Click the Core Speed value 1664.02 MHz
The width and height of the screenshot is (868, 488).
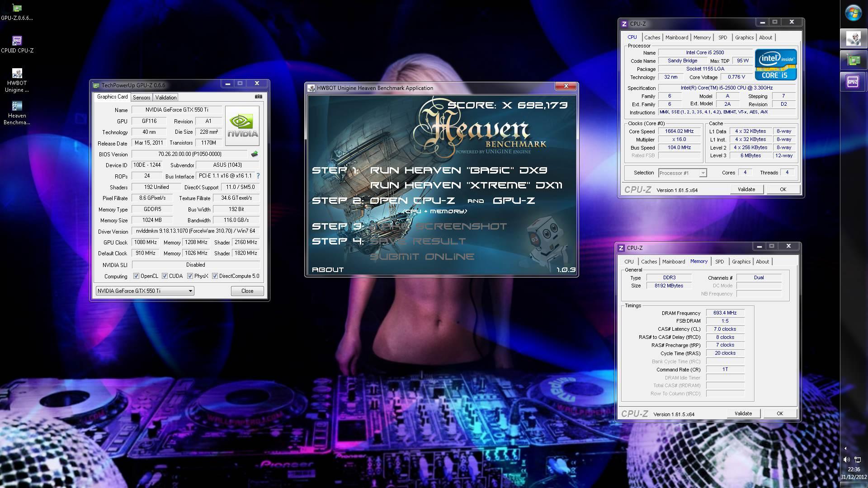click(x=679, y=131)
